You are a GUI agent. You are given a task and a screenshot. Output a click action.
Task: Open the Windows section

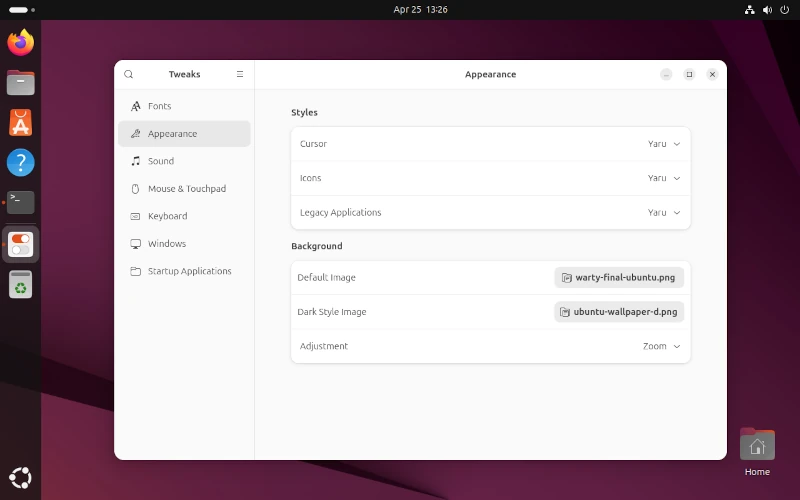point(184,244)
